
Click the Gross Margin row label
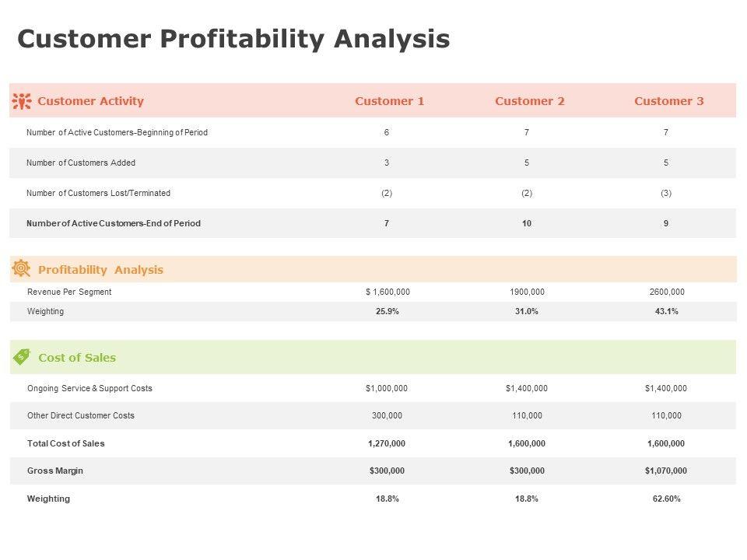coord(55,471)
